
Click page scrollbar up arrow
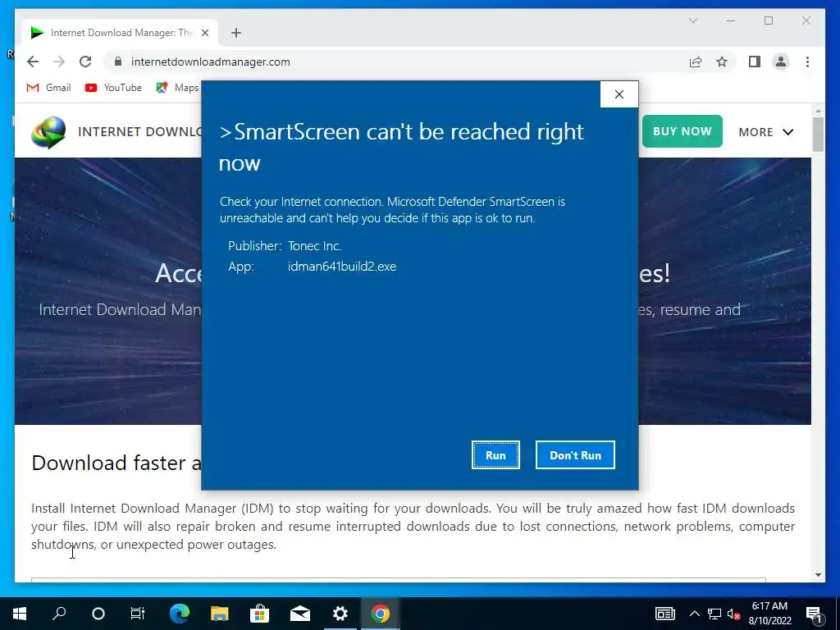point(818,111)
